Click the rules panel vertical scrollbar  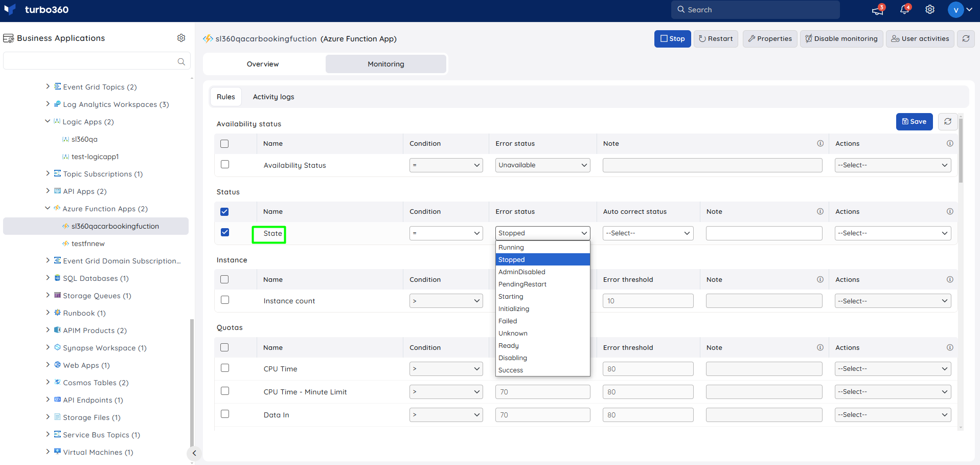[x=961, y=150]
